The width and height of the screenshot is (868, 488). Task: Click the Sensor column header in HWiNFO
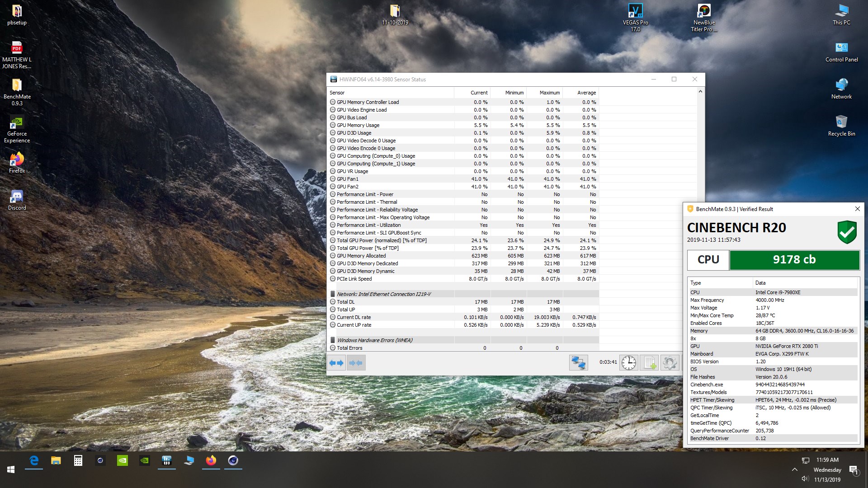391,93
